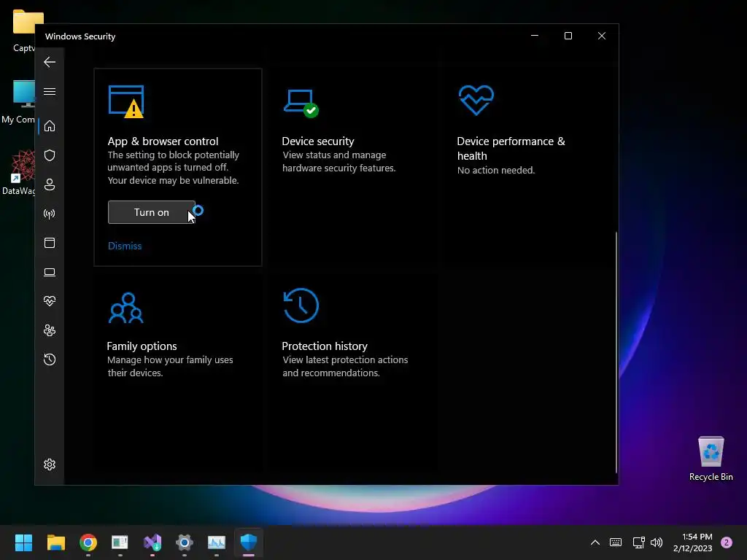Open touch keyboard tray icon
Viewport: 747px width, 560px height.
(x=616, y=542)
